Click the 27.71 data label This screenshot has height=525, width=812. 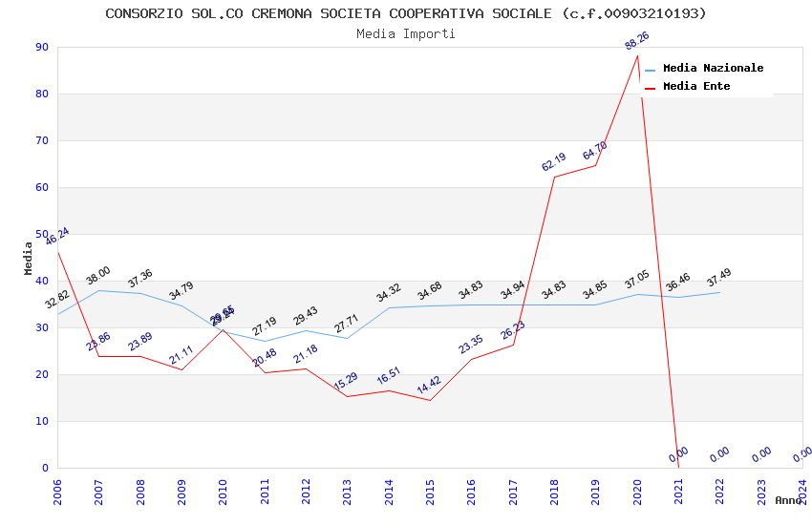[x=347, y=324]
